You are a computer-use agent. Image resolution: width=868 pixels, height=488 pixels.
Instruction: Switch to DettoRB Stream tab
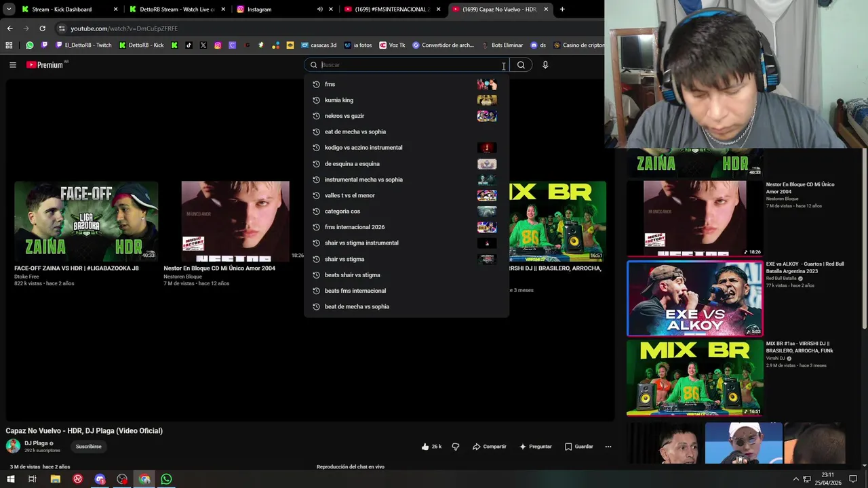coord(176,9)
